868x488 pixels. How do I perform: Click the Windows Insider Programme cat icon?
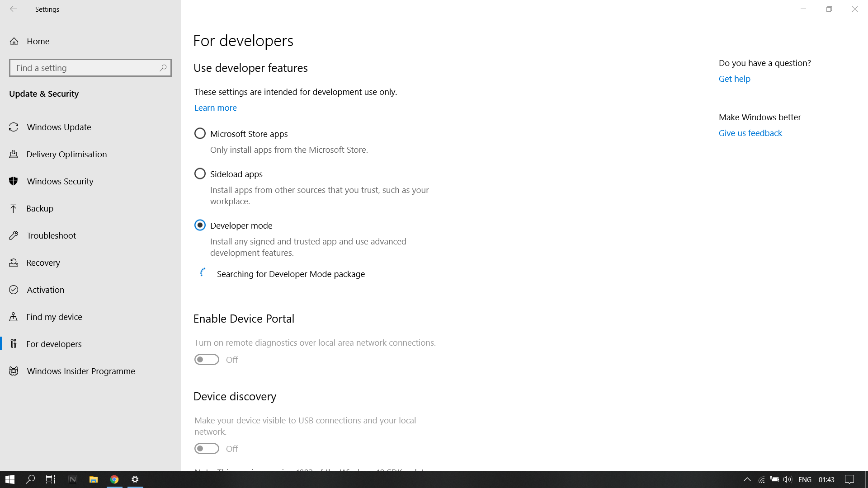click(x=14, y=371)
